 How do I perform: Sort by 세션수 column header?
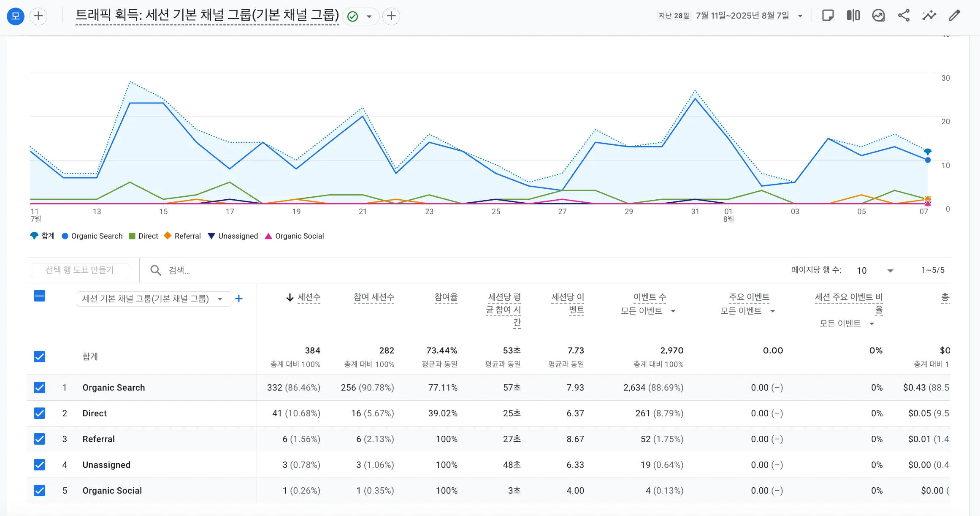coord(309,297)
